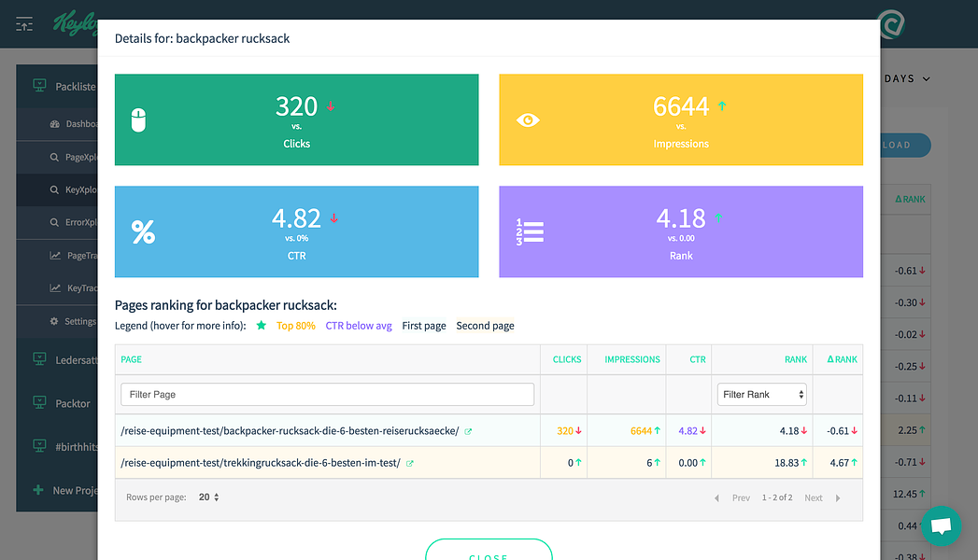Click the Top 80% legend label
The image size is (978, 560).
click(x=296, y=326)
